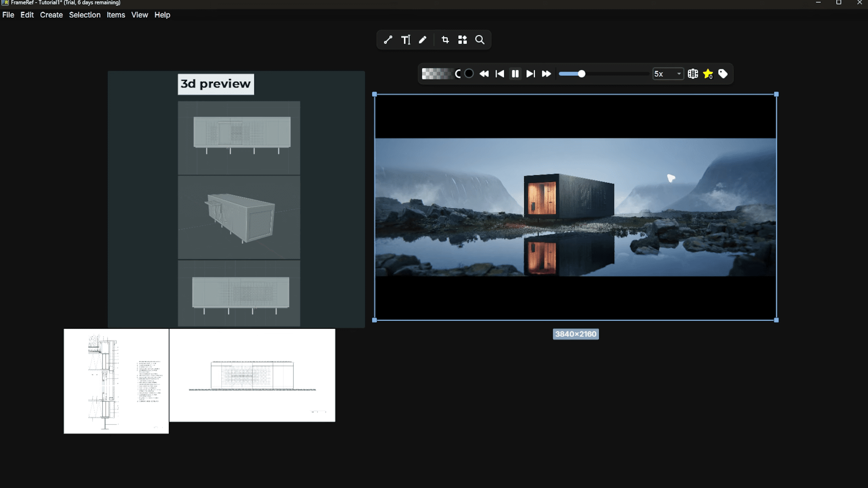Step to the previous frame
Image resolution: width=868 pixels, height=488 pixels.
coord(500,74)
